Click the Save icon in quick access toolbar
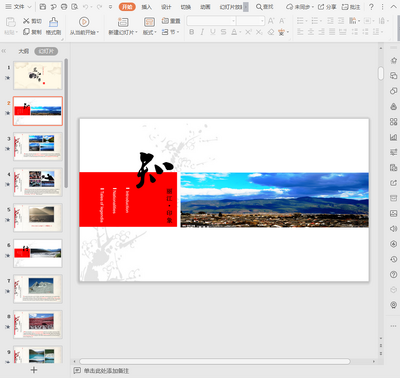This screenshot has height=378, width=400. (x=43, y=7)
